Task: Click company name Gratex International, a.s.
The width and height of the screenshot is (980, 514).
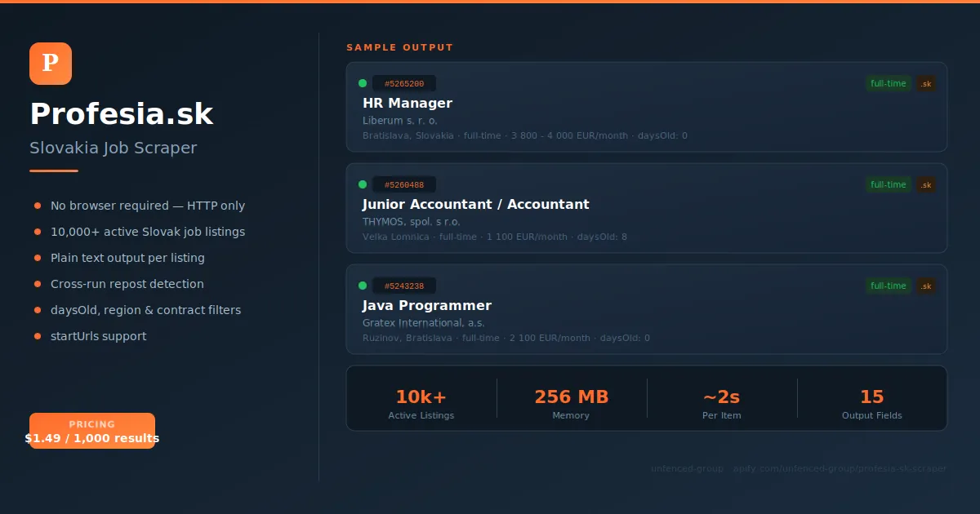Action: (x=424, y=322)
